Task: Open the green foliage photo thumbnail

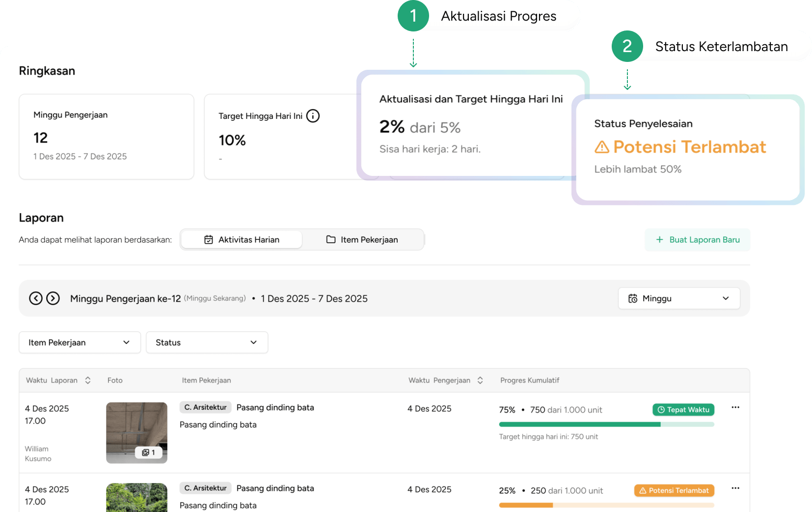Action: [136, 497]
